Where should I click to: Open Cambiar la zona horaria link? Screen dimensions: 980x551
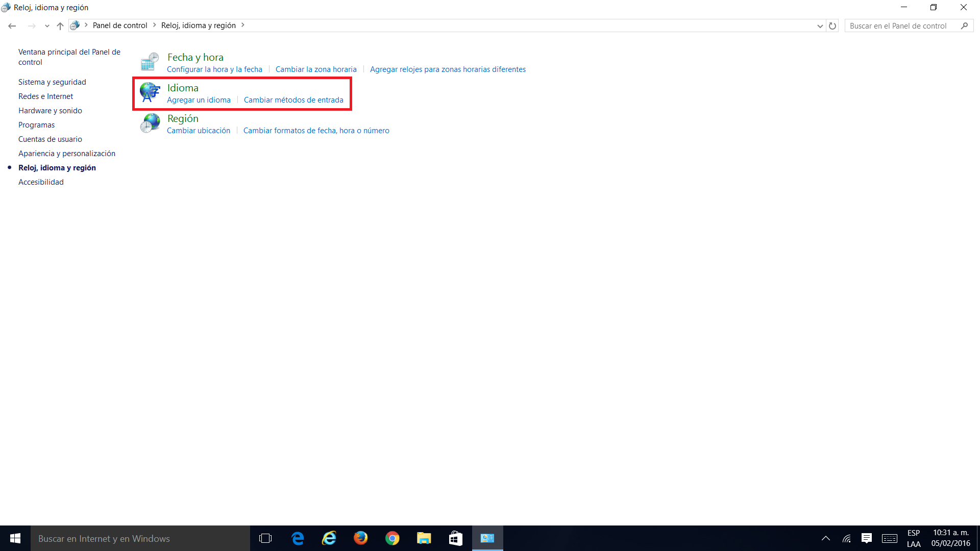coord(316,69)
